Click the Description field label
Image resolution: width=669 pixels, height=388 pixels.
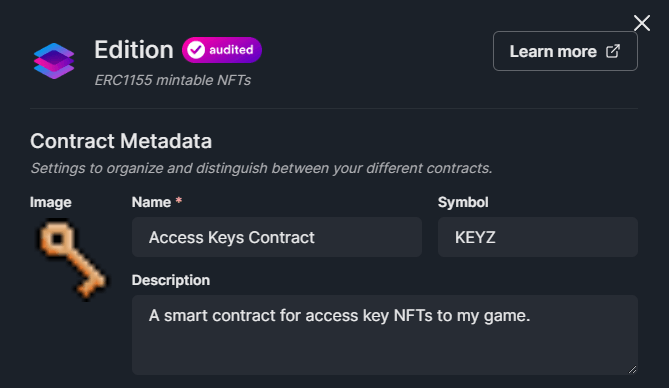(171, 280)
